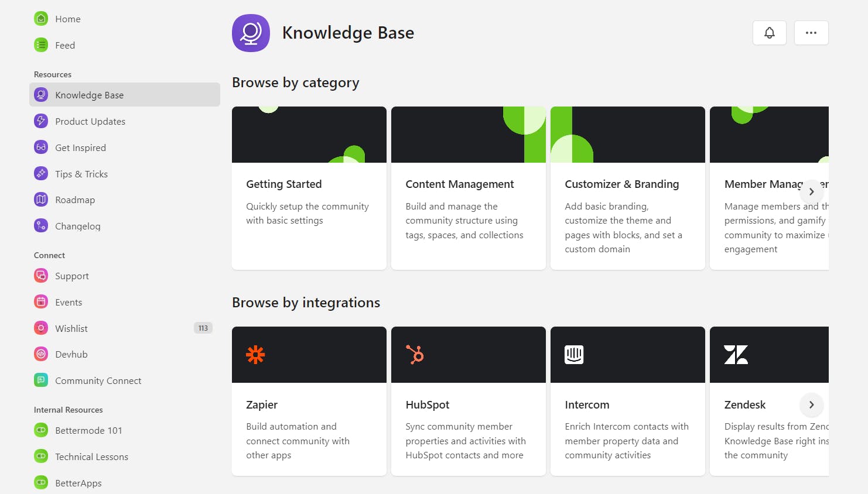This screenshot has width=868, height=494.
Task: Open the Getting Started category card
Action: click(x=309, y=188)
